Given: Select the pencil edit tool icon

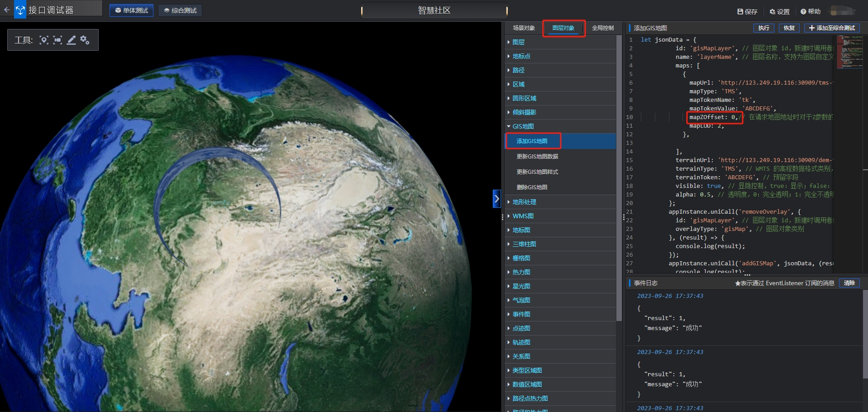Looking at the screenshot, I should pos(71,40).
